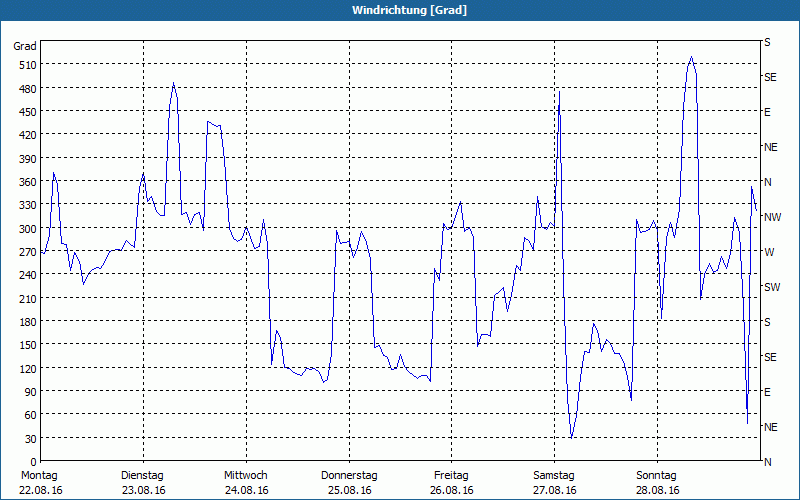
Task: Select the '240' y-axis value
Action: coord(28,276)
